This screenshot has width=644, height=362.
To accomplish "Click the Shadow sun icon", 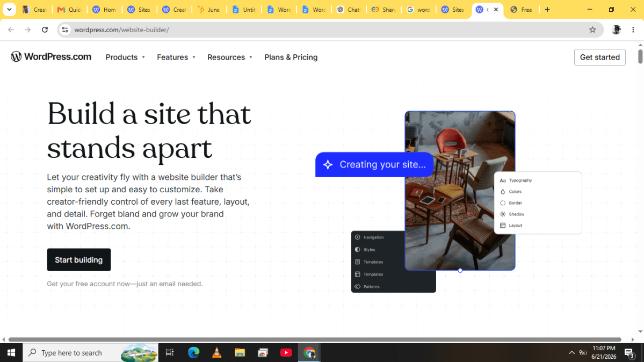I will [x=503, y=214].
